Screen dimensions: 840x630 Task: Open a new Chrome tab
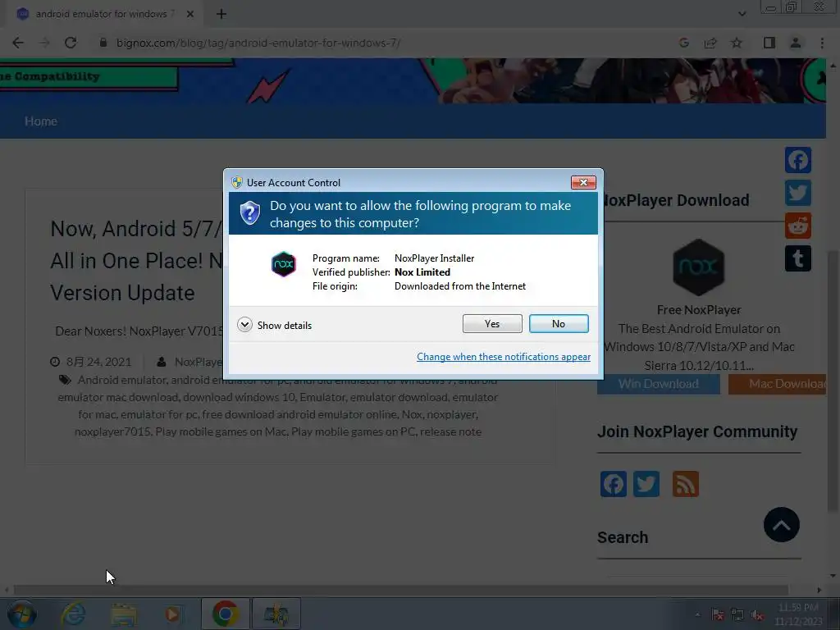pyautogui.click(x=221, y=14)
